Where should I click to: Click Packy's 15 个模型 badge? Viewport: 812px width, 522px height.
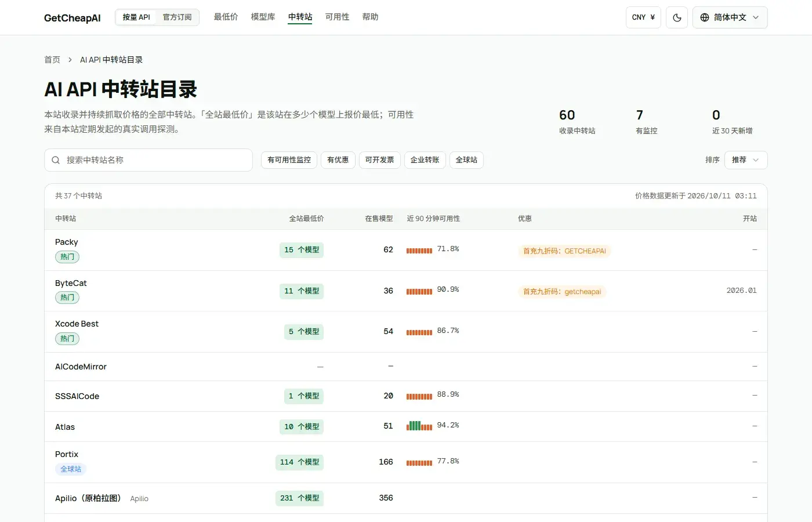(x=302, y=250)
